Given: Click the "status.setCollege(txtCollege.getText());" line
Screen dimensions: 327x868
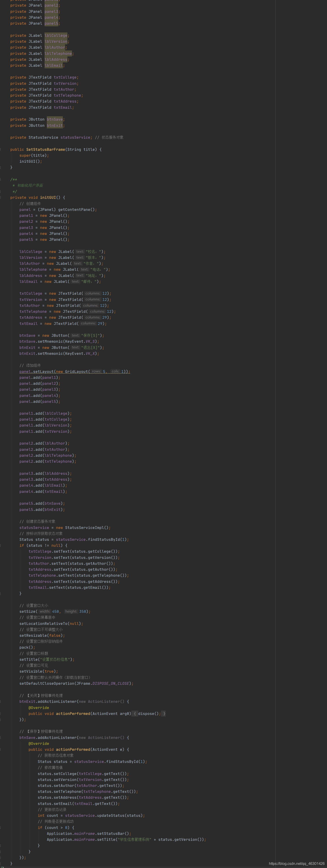Looking at the screenshot, I should tap(83, 774).
